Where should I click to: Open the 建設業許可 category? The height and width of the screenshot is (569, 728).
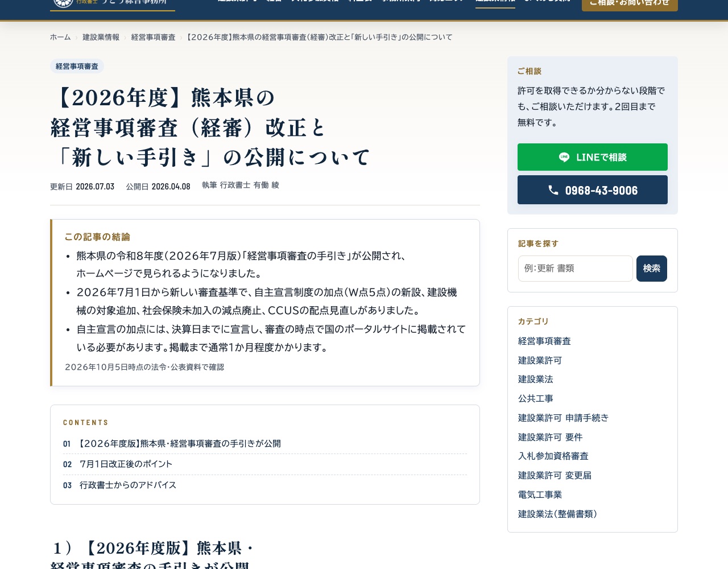[540, 360]
